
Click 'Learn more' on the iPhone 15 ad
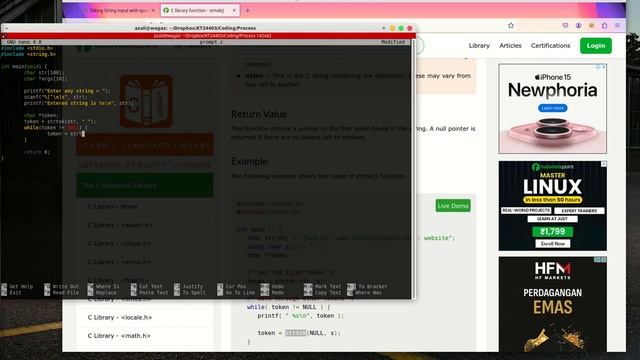pos(552,108)
